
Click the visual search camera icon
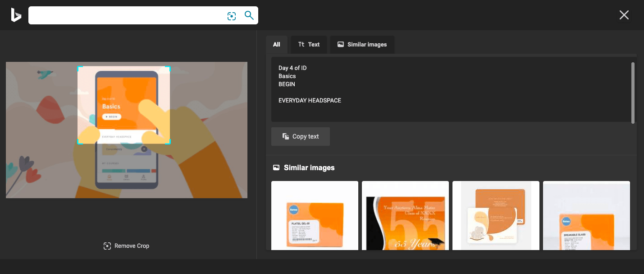(x=232, y=16)
